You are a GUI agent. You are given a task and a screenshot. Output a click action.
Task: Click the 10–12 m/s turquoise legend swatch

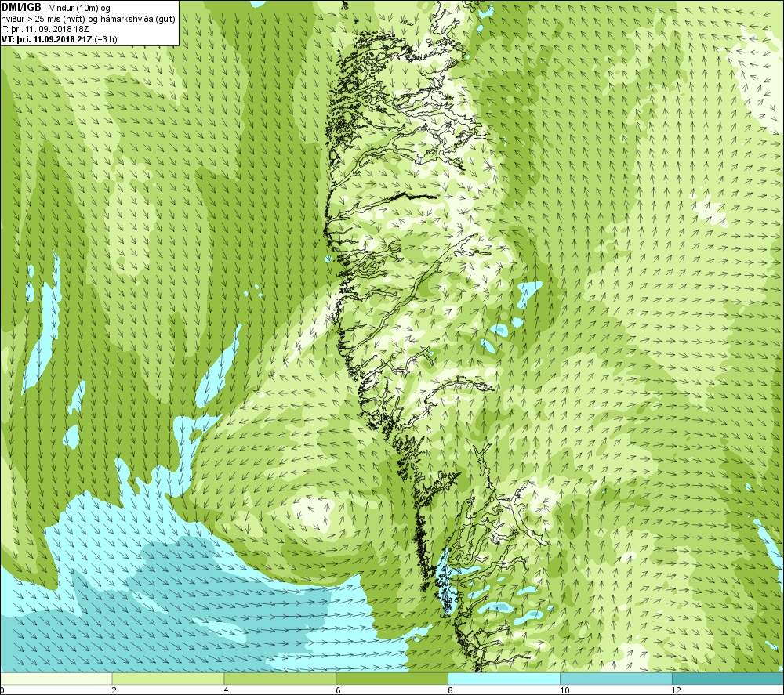click(616, 679)
